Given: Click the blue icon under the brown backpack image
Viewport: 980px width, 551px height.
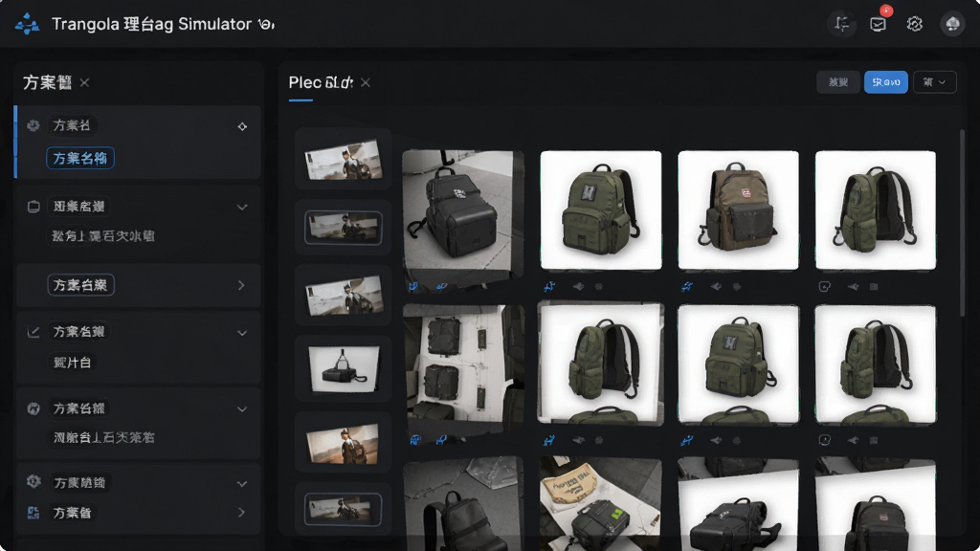Looking at the screenshot, I should click(x=687, y=287).
